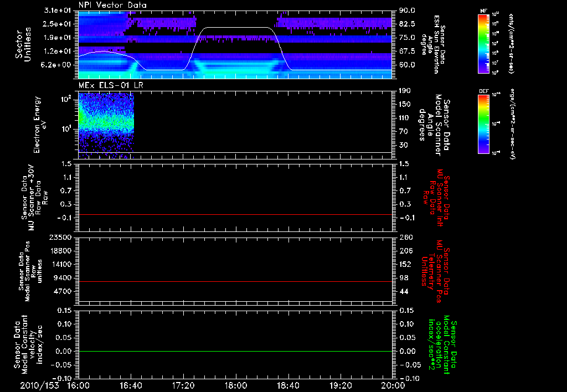Viewport: 567px width, 392px height.
Task: Click the "2.5e+01" sector tick value
Action: (57, 24)
